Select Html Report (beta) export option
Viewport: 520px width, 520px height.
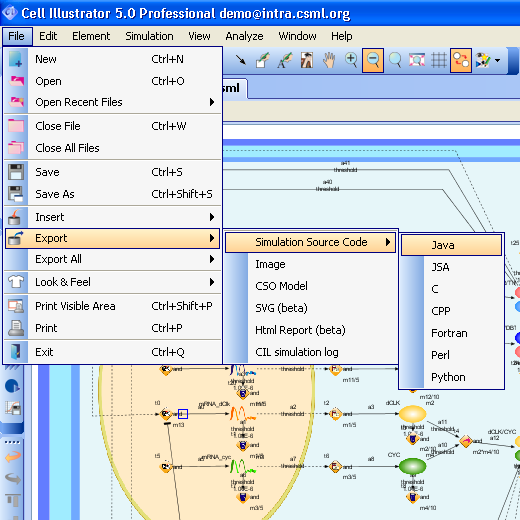311,330
